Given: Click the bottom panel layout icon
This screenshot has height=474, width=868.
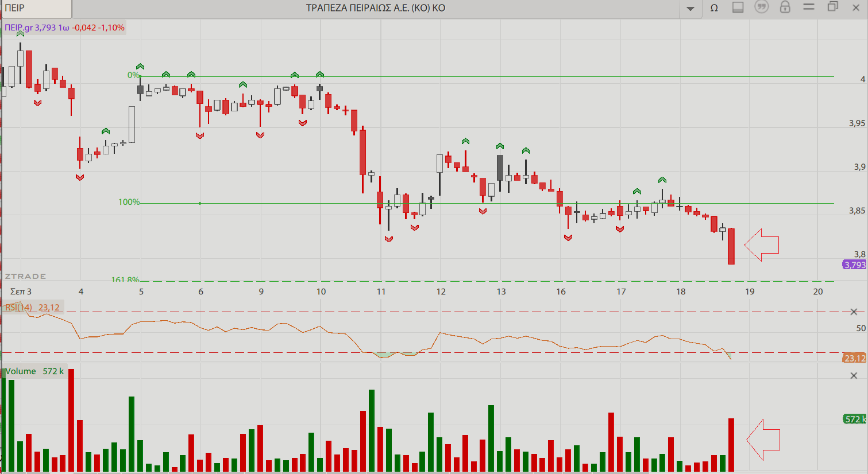Looking at the screenshot, I should [x=738, y=7].
